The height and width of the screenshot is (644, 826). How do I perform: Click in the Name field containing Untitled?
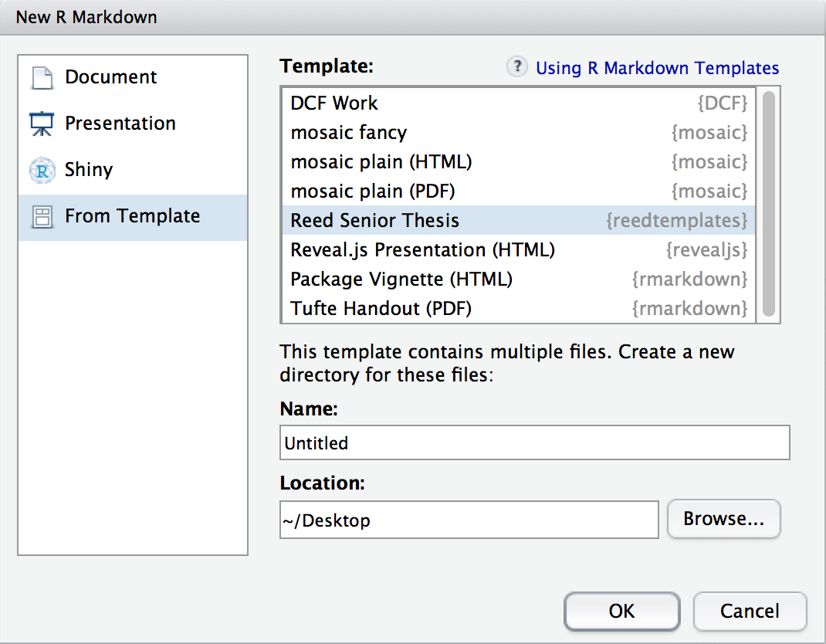[x=535, y=442]
